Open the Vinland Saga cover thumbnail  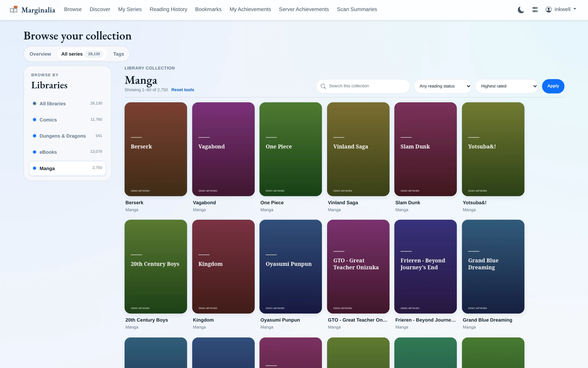(x=358, y=149)
